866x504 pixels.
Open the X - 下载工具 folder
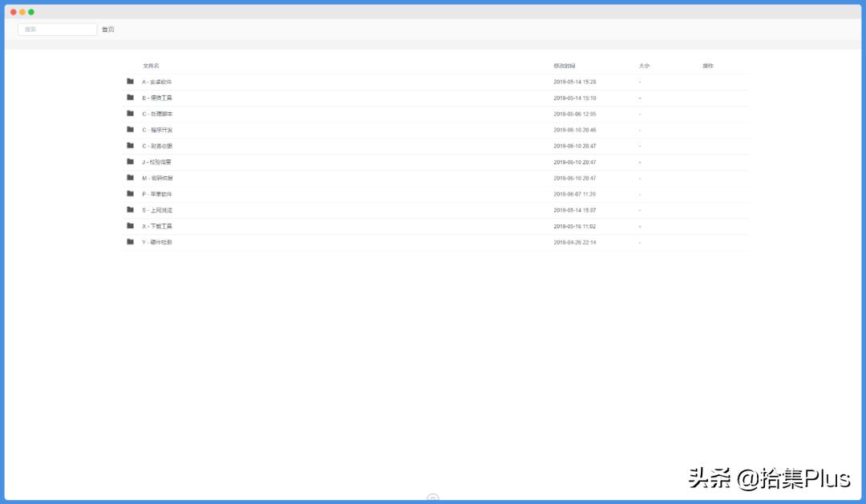click(157, 226)
